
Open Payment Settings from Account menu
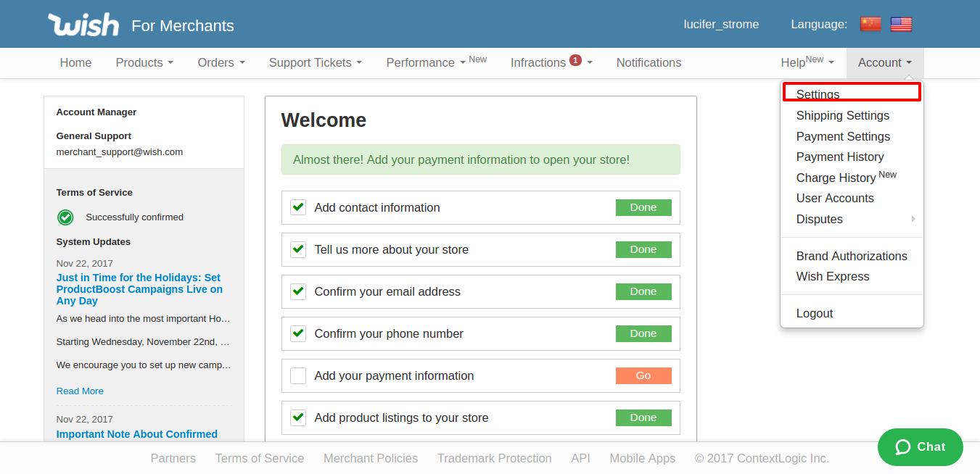click(x=852, y=136)
